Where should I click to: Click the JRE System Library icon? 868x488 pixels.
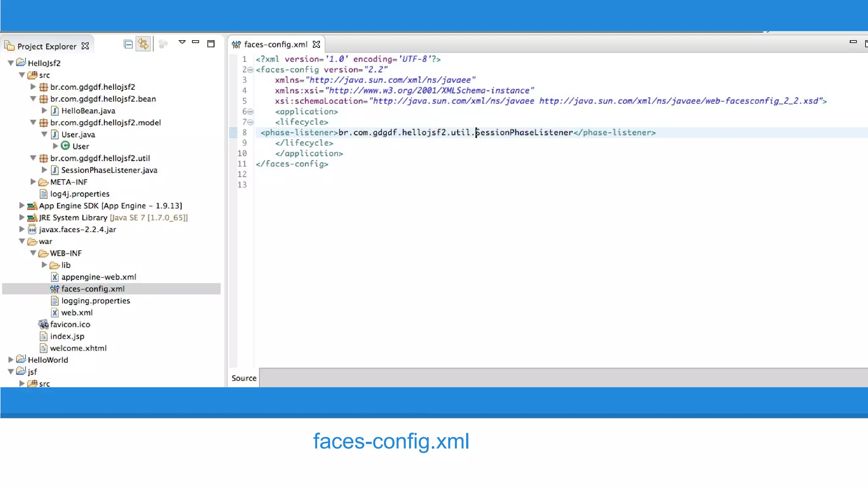[32, 217]
